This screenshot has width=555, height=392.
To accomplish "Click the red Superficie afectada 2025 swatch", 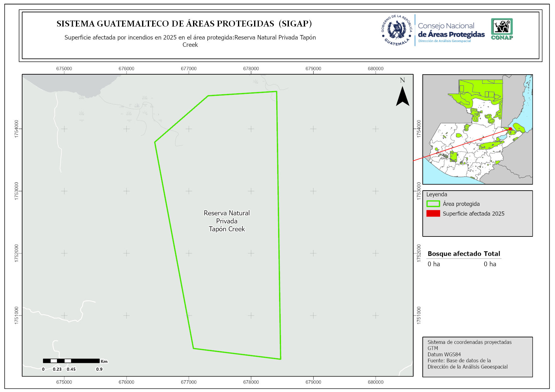I will click(433, 213).
